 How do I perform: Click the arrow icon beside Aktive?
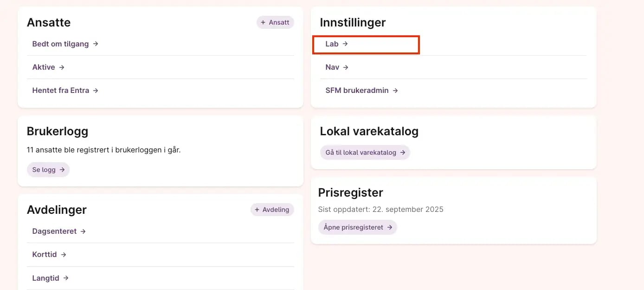[62, 67]
